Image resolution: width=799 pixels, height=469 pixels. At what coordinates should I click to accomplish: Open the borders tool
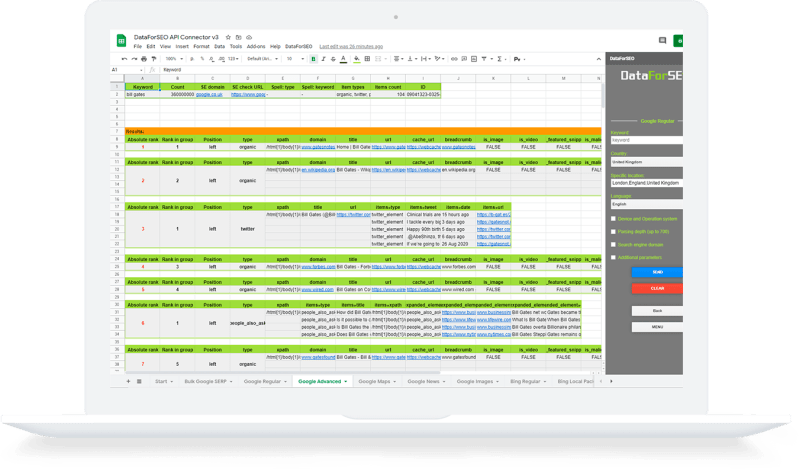(367, 59)
